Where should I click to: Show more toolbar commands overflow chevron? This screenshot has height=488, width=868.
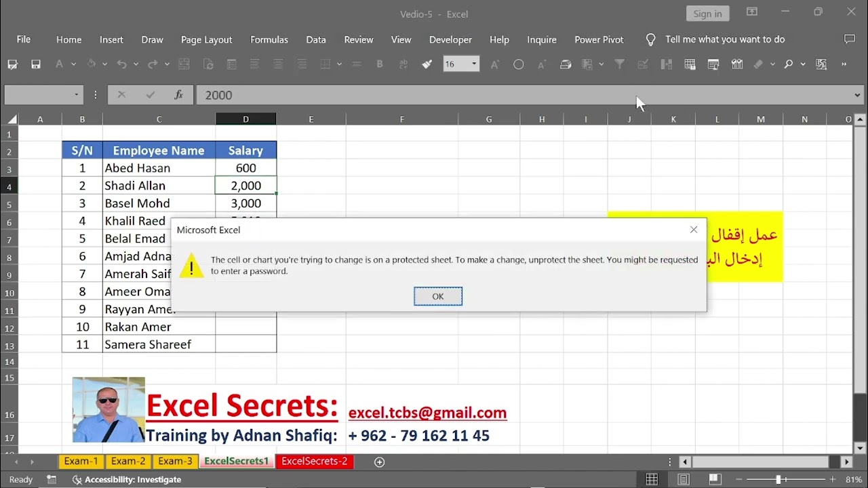844,64
